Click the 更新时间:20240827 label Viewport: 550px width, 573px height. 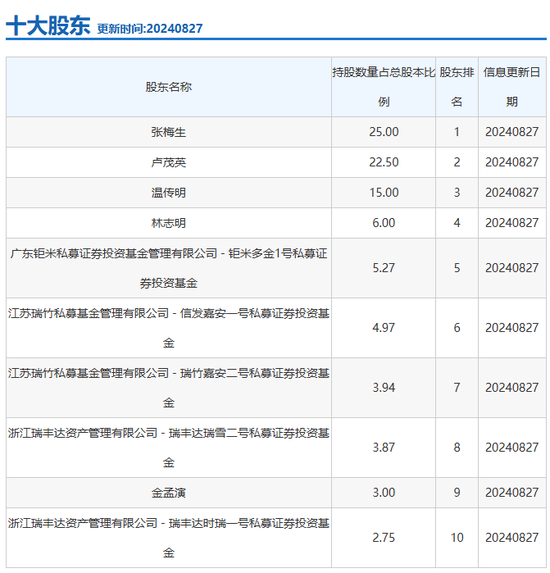tap(150, 29)
